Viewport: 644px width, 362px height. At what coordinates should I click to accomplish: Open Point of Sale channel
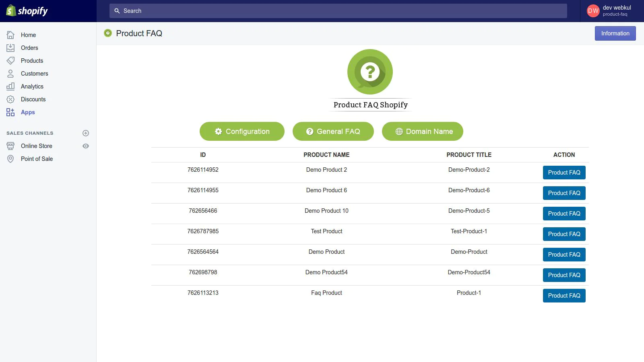(x=37, y=159)
